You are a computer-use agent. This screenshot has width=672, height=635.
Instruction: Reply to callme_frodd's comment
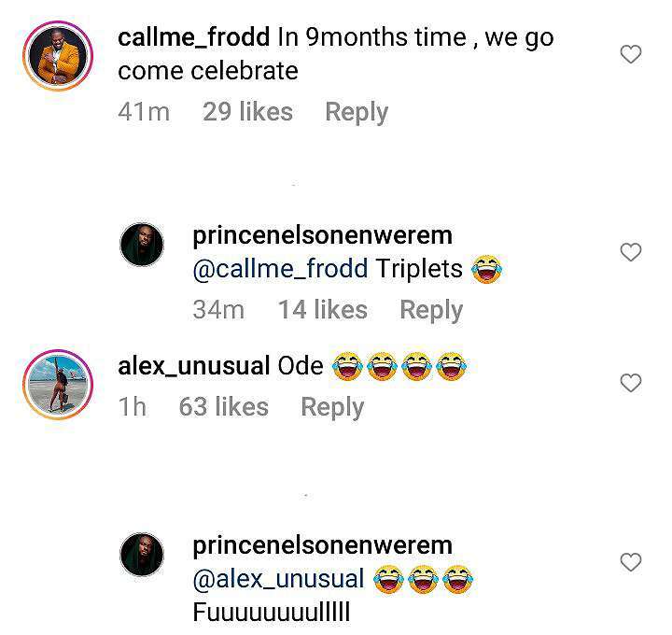[356, 112]
